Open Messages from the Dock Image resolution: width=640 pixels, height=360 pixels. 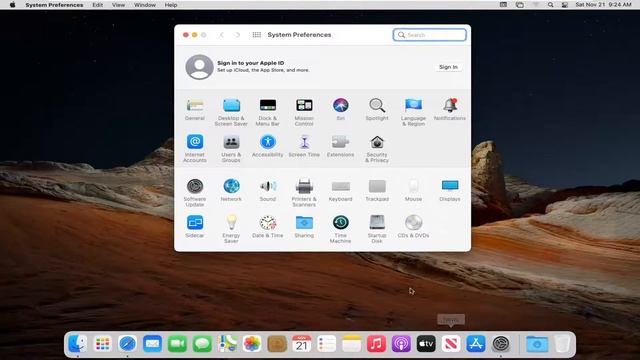(202, 344)
